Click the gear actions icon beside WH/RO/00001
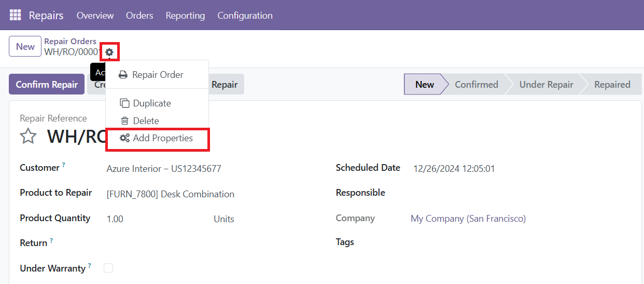644x284 pixels. point(109,52)
